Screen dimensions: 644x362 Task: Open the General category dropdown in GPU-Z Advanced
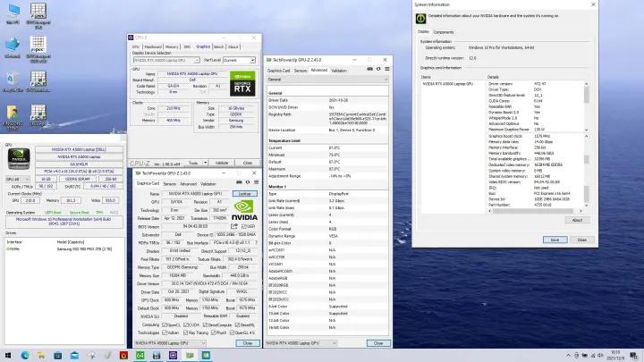[x=327, y=80]
